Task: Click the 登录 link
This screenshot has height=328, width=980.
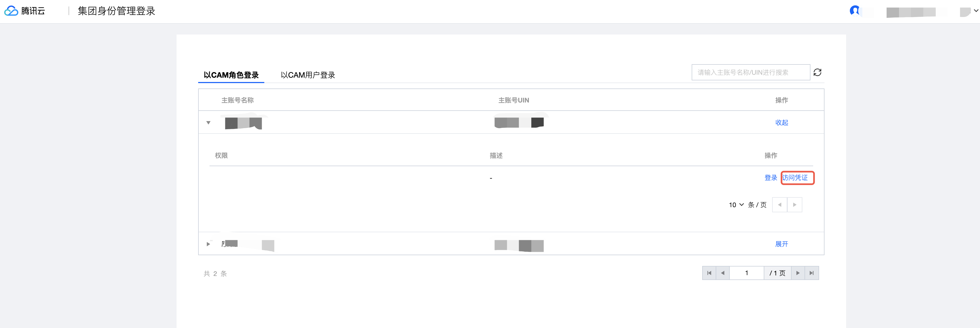Action: point(771,178)
